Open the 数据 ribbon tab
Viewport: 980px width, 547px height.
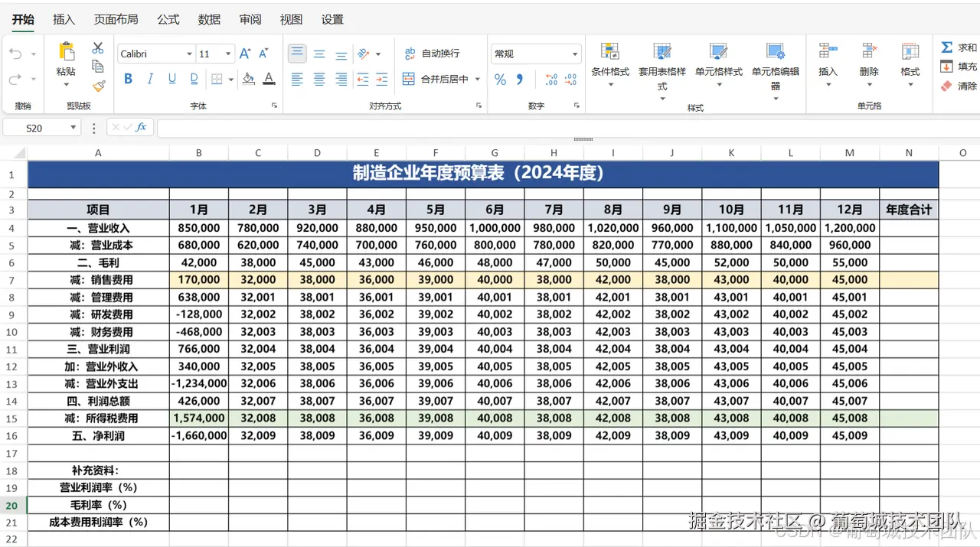(208, 19)
